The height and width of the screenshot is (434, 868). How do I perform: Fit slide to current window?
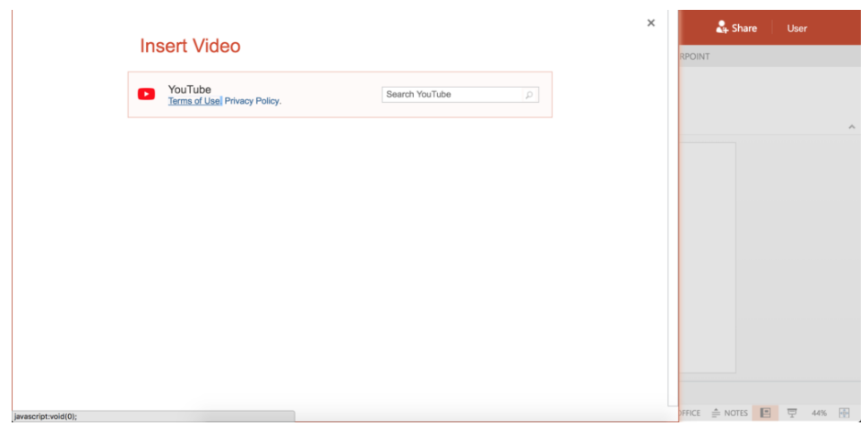click(x=844, y=413)
